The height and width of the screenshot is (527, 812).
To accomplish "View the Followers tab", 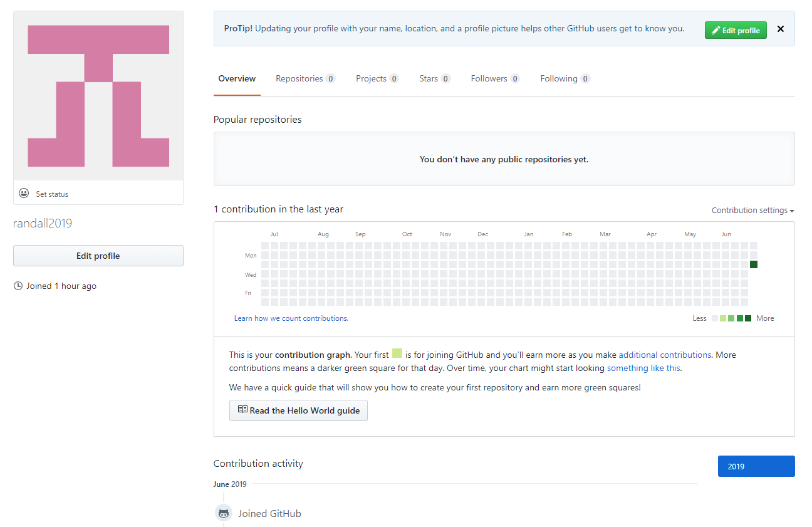I will pyautogui.click(x=495, y=78).
